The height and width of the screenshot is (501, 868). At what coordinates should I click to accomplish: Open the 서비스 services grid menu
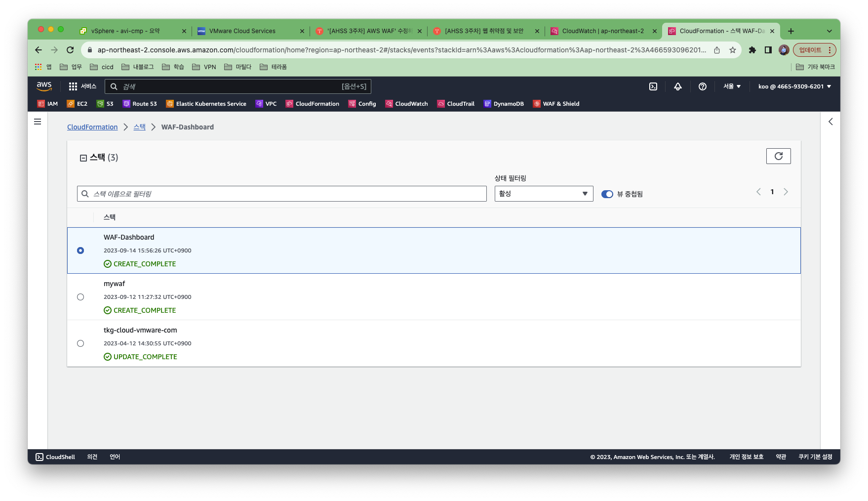(82, 86)
